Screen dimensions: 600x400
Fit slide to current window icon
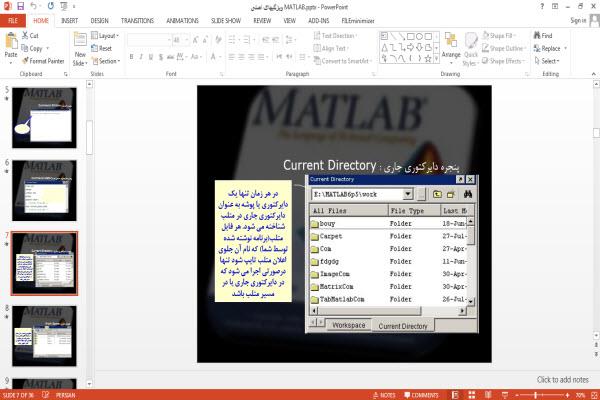[595, 395]
